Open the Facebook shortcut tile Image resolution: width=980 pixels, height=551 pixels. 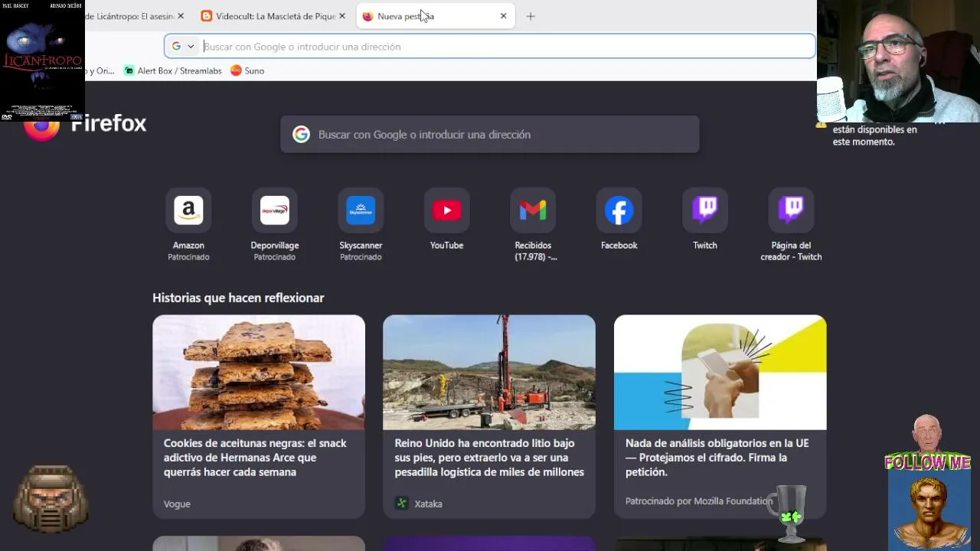pos(619,210)
